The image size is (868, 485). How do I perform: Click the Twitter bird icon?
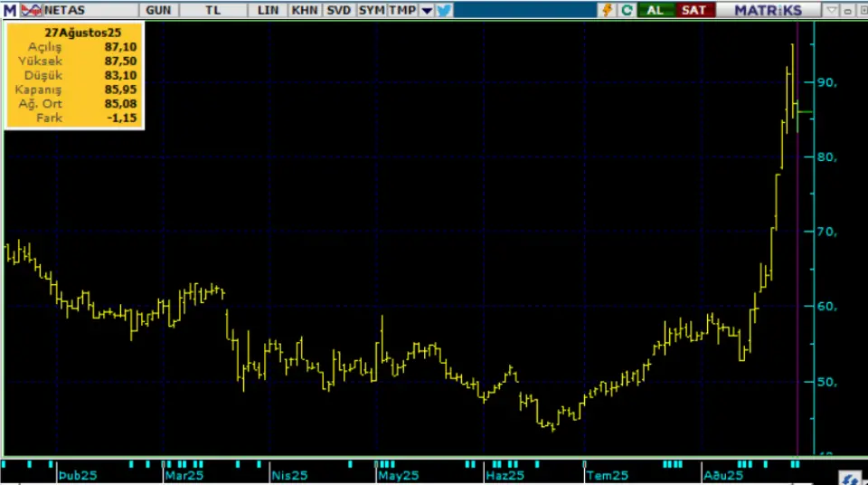point(444,10)
